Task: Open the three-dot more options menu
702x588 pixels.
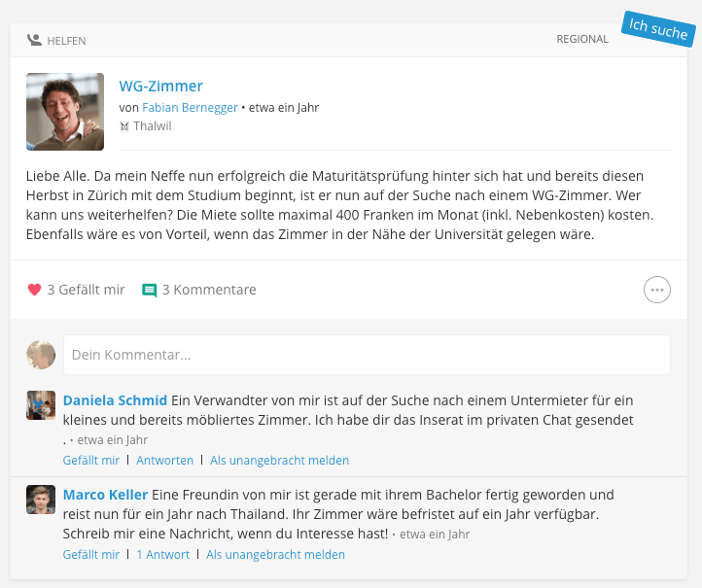Action: coord(656,290)
